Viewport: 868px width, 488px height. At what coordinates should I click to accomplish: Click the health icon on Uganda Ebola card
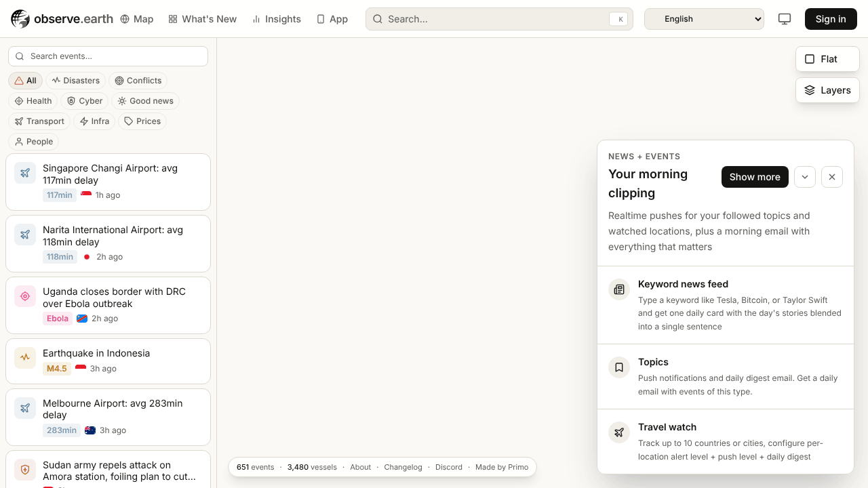25,296
